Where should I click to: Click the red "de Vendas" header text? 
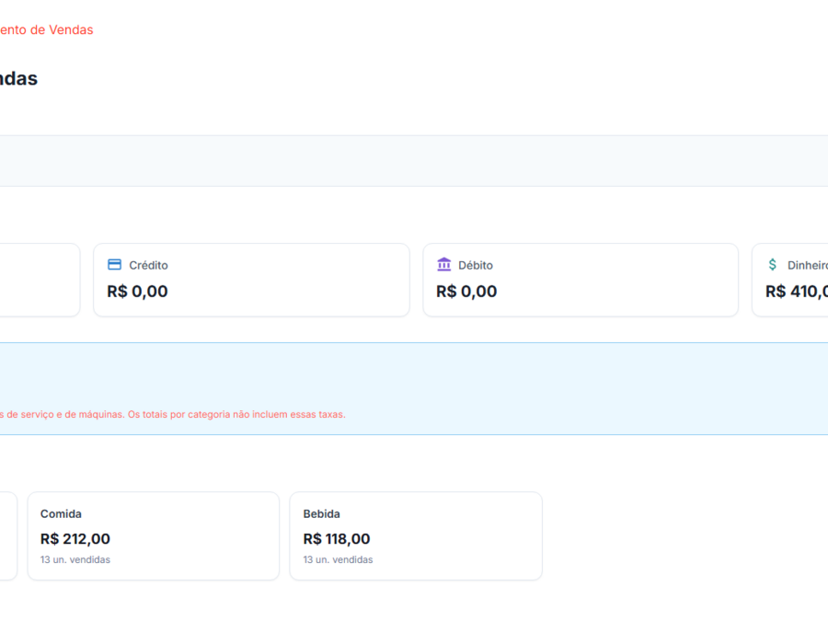point(62,30)
